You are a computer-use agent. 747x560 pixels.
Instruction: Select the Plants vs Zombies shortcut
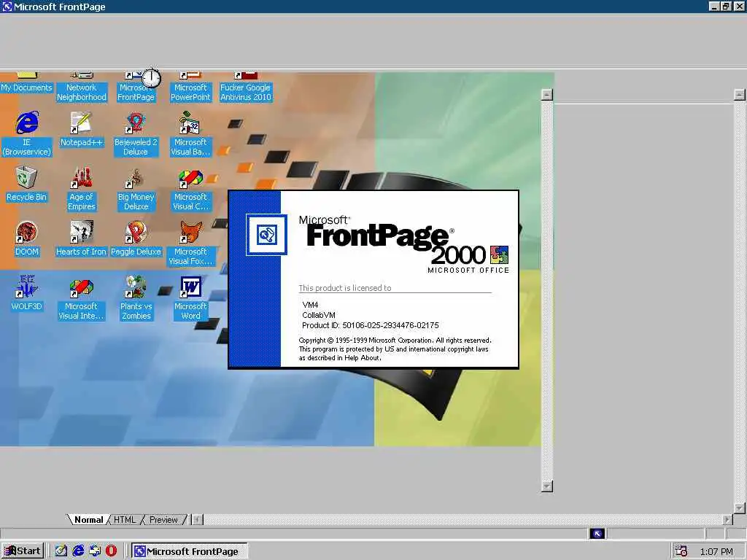136,298
